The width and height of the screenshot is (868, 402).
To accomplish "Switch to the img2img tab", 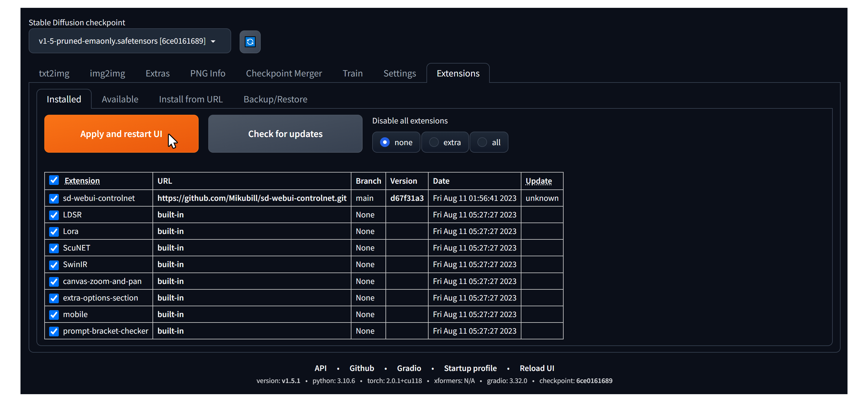I will [x=107, y=73].
